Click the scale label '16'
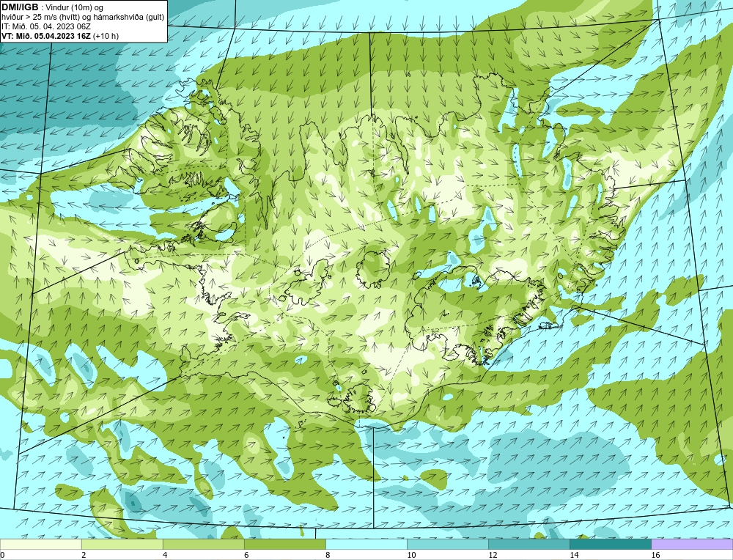Image resolution: width=733 pixels, height=560 pixels. point(655,555)
